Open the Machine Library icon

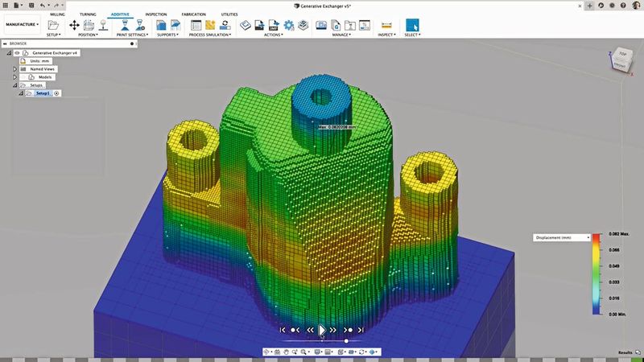[x=321, y=25]
